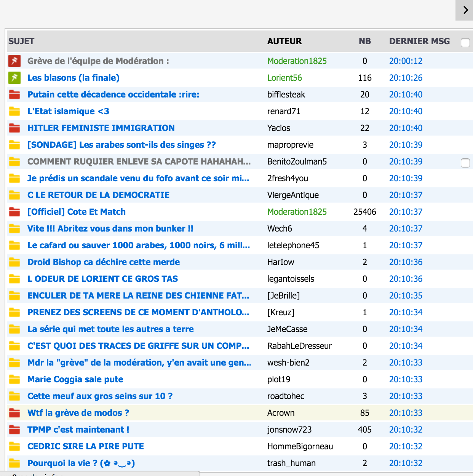This screenshot has width=473, height=476.
Task: Open the topic Les blasons (la finale)
Action: (74, 78)
